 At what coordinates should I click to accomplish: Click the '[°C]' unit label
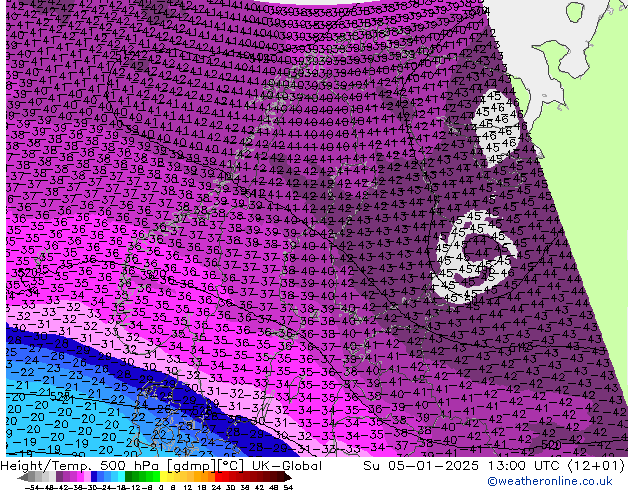click(x=231, y=466)
